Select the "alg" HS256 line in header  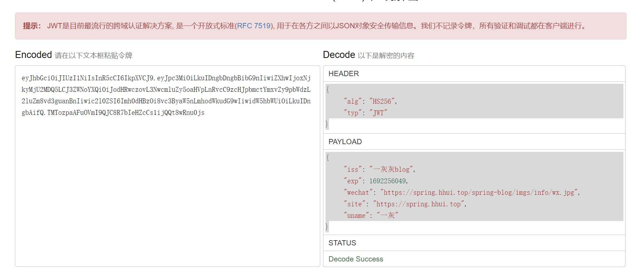pos(370,101)
